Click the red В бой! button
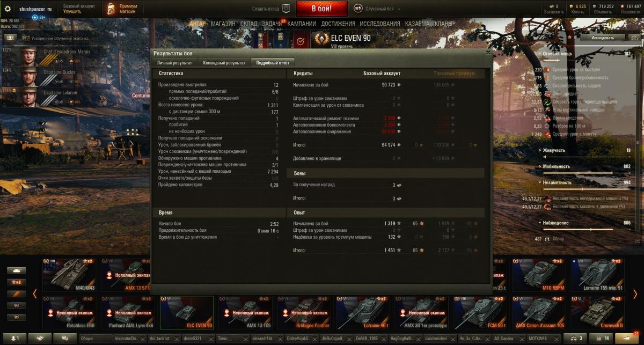Screen dimensions: 644x345 coord(321,9)
